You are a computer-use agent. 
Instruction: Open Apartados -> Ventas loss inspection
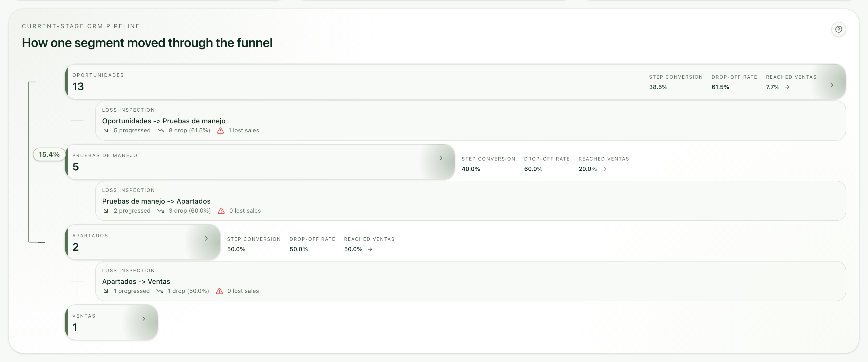[470, 281]
